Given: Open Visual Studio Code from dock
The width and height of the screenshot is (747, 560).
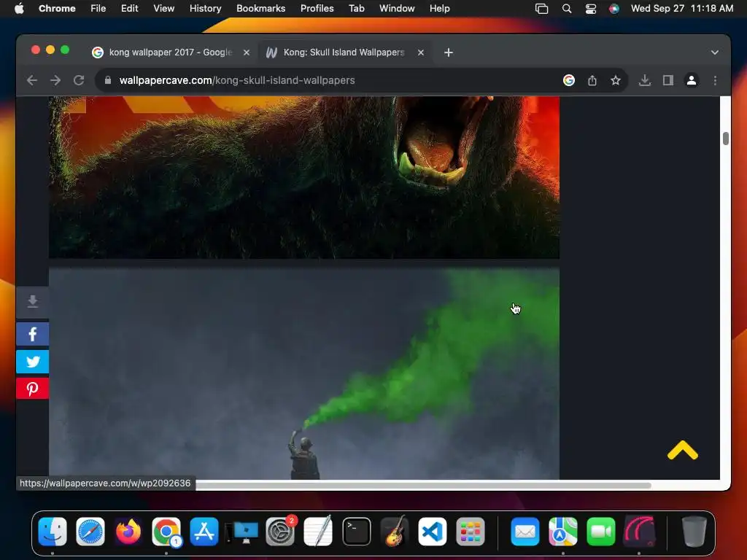Looking at the screenshot, I should point(433,531).
